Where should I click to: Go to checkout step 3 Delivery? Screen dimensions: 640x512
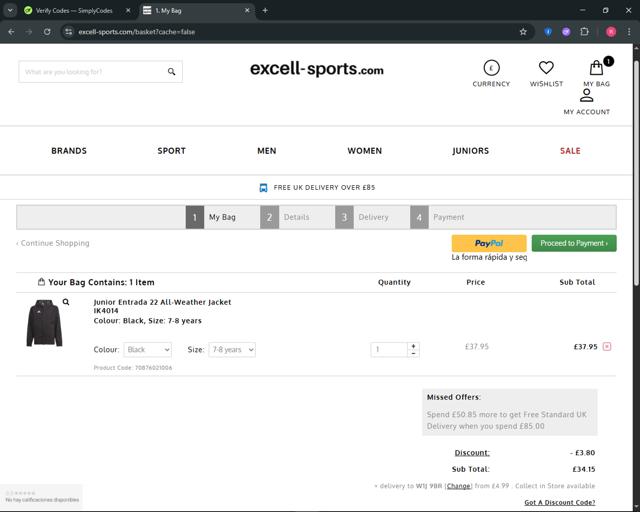pyautogui.click(x=362, y=217)
